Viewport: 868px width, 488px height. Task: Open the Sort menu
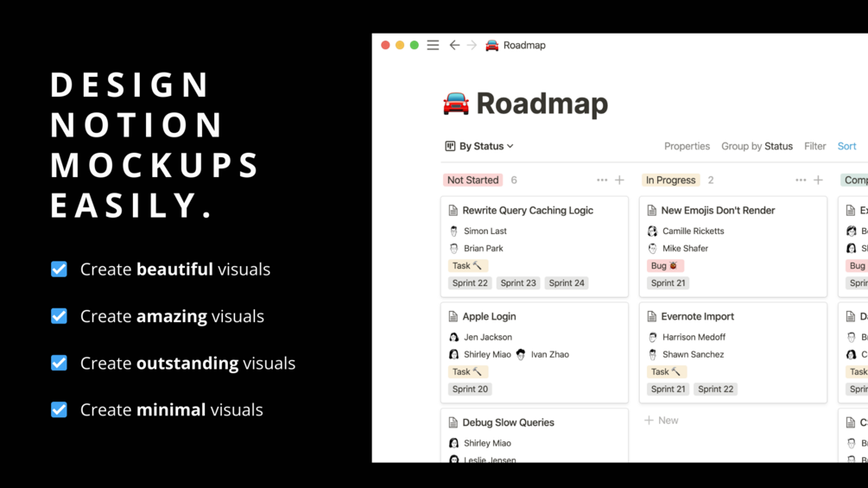(846, 146)
